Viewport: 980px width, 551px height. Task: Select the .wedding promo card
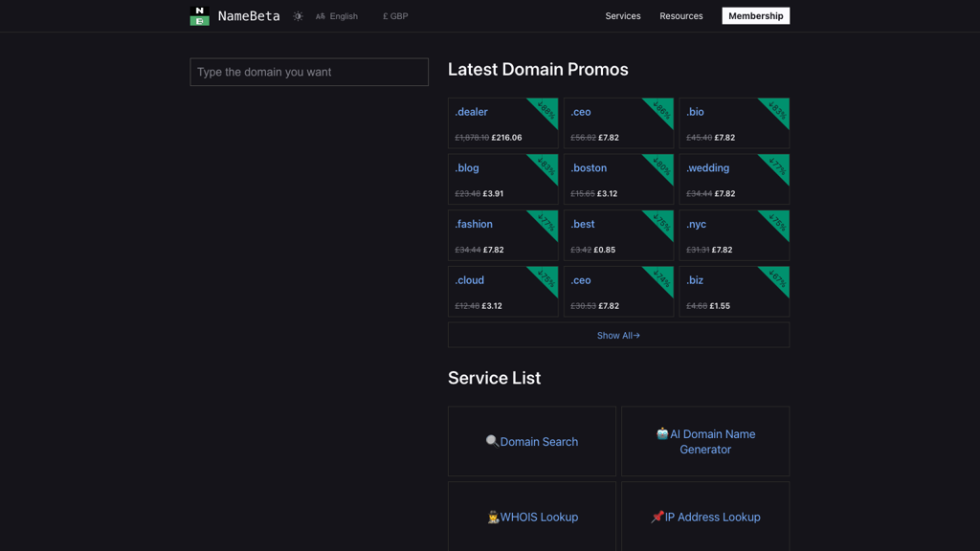pos(733,179)
